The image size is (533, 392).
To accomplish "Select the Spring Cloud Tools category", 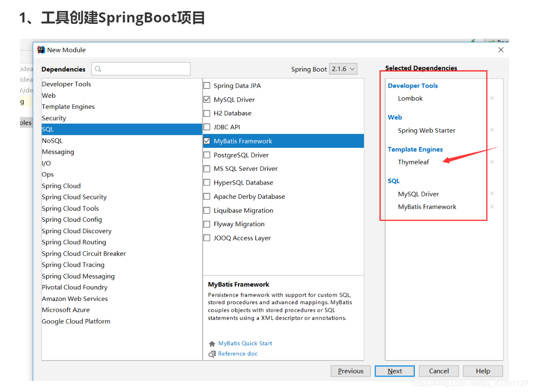I will click(122, 208).
